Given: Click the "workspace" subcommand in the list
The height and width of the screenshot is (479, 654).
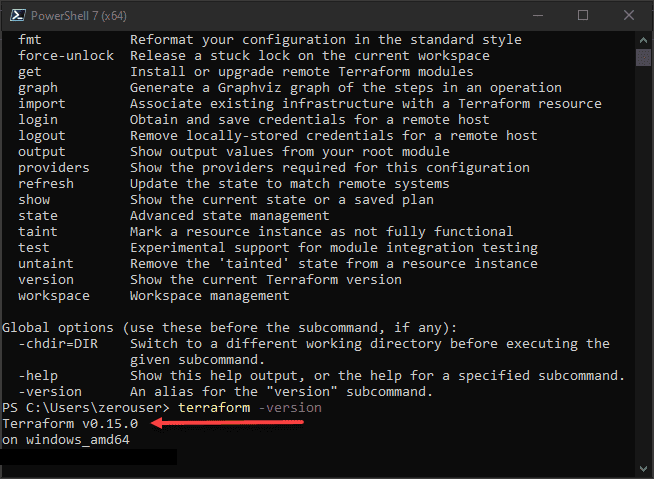Looking at the screenshot, I should (x=54, y=296).
